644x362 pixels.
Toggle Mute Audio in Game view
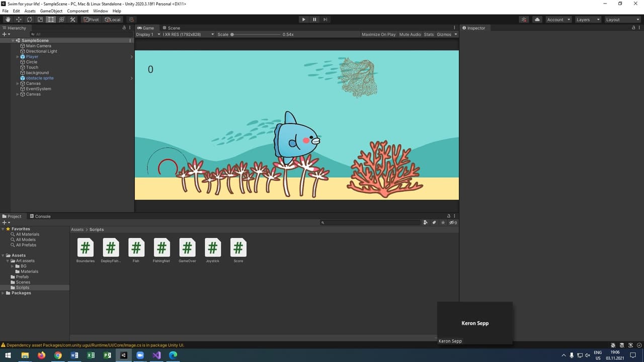click(410, 35)
